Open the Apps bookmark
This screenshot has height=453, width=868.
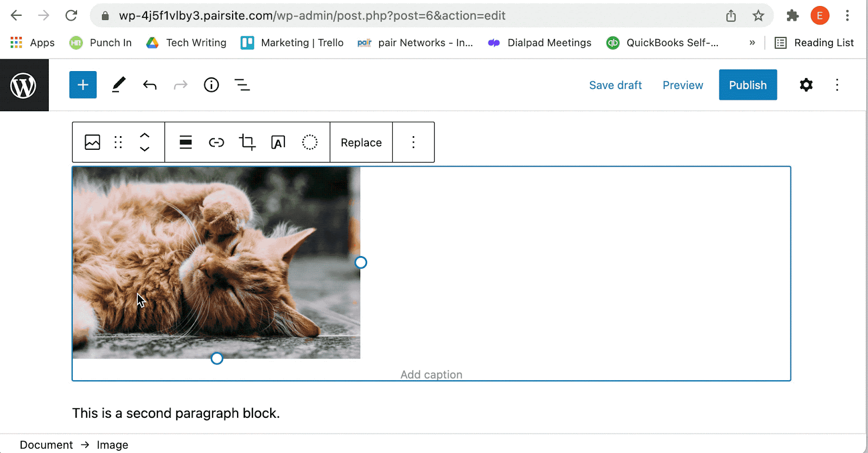32,42
